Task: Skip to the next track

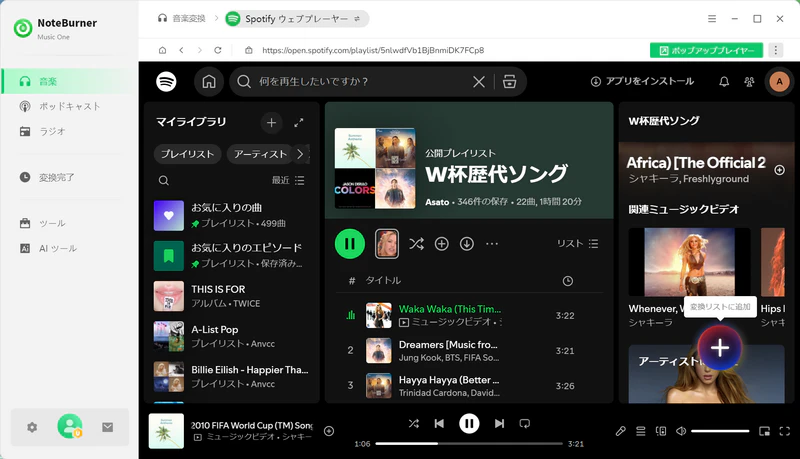Action: pyautogui.click(x=499, y=423)
